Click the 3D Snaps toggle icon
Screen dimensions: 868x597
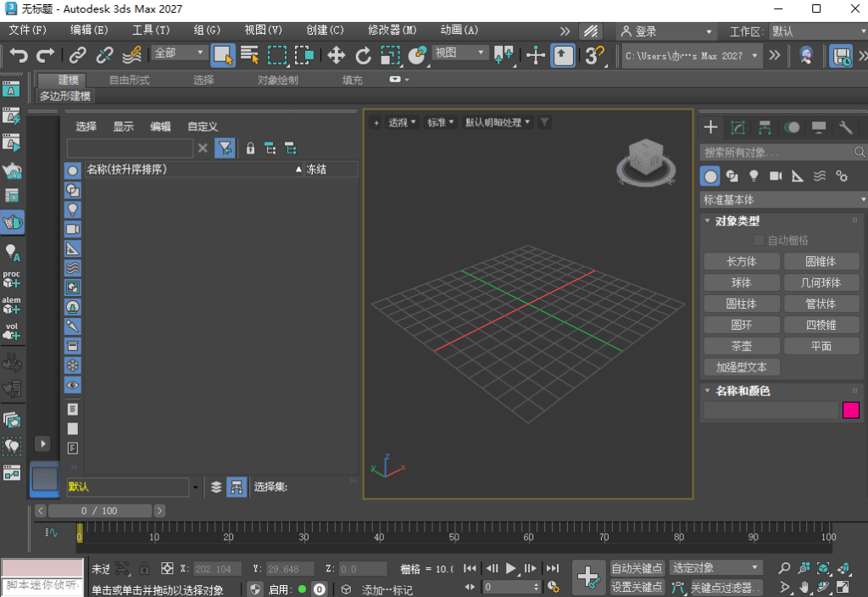(594, 55)
